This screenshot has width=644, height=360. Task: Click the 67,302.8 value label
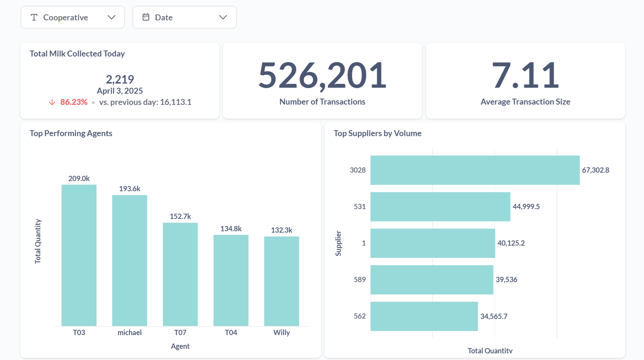tap(596, 170)
